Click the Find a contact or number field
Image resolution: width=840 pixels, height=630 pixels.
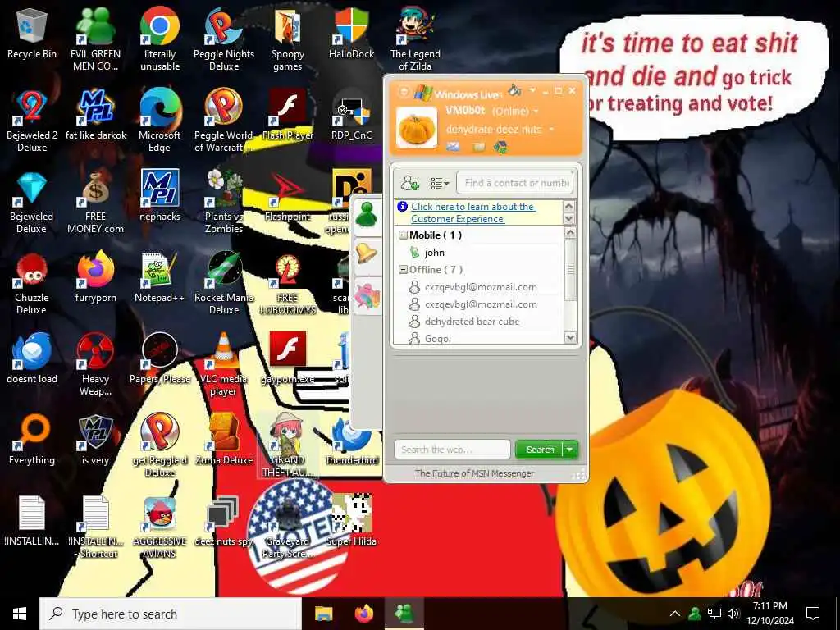coord(514,183)
